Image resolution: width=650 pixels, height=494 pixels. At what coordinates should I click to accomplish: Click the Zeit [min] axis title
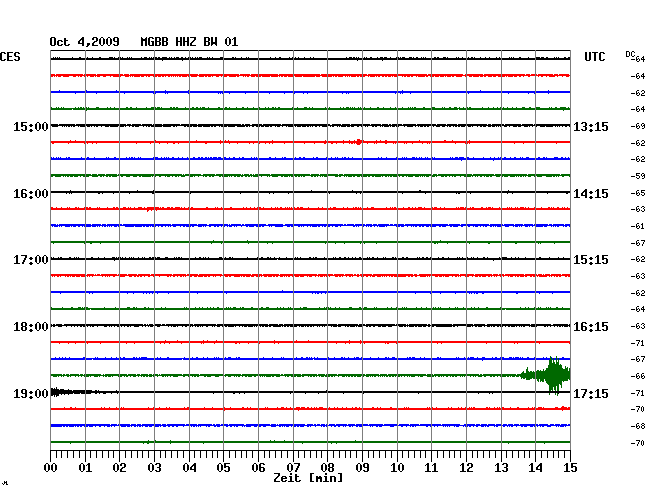[x=308, y=478]
